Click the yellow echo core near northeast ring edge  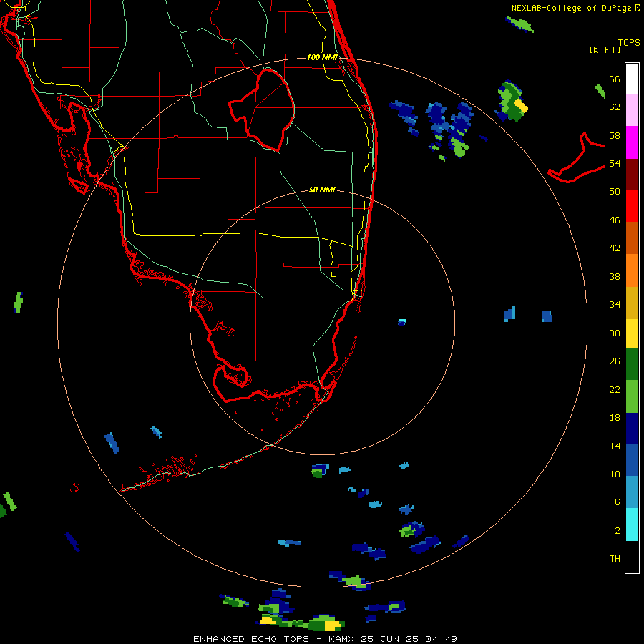(520, 105)
